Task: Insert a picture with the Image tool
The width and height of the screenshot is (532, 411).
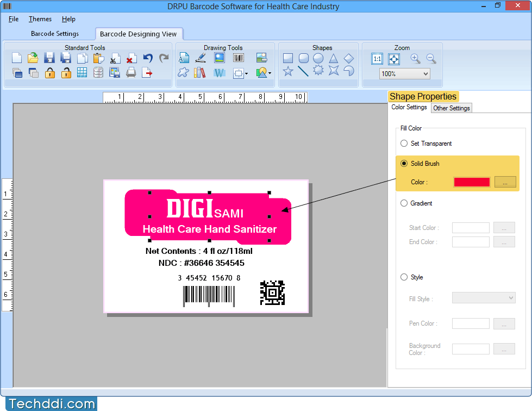Action: (220, 58)
